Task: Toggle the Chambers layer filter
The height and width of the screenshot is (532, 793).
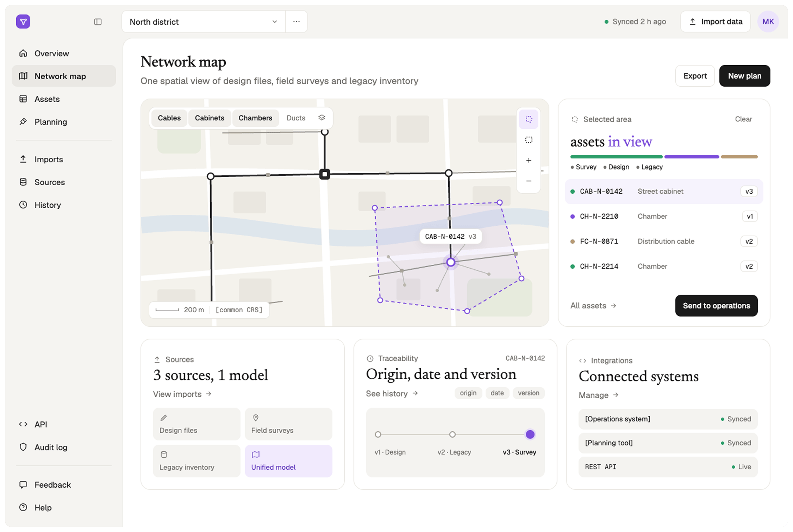Action: (x=255, y=118)
